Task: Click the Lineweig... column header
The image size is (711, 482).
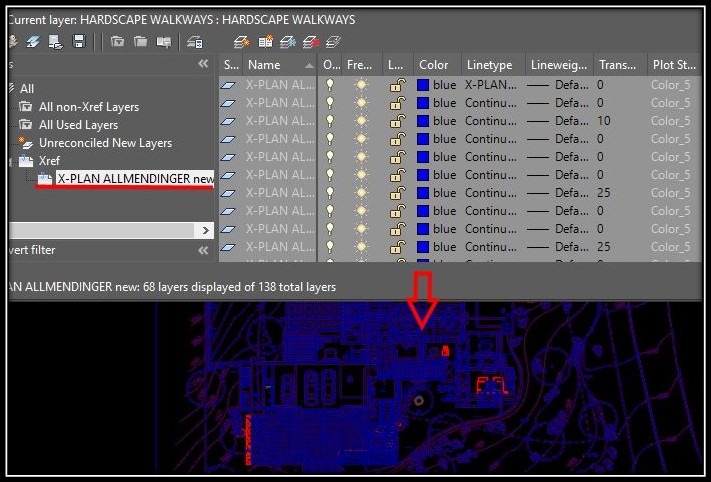Action: [559, 65]
